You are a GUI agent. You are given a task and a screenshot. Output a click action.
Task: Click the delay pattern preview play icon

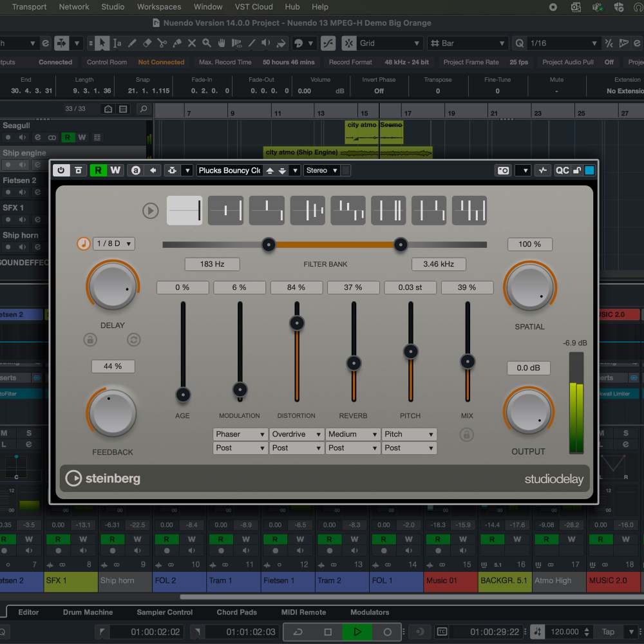pyautogui.click(x=151, y=211)
